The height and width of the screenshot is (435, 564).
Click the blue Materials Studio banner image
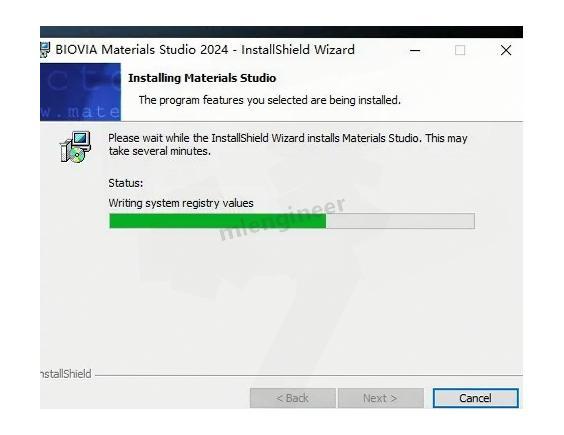click(80, 92)
